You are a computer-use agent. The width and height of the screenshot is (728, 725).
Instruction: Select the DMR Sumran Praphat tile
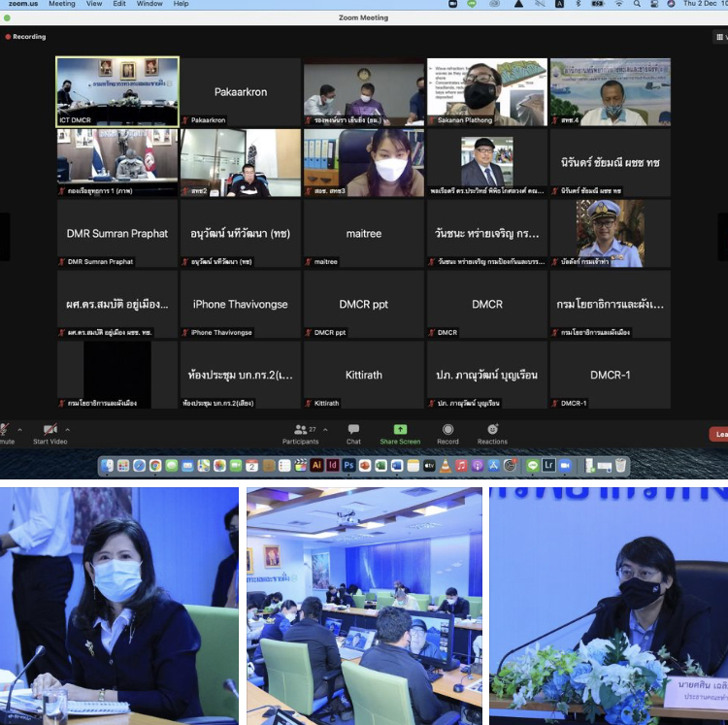pyautogui.click(x=117, y=234)
